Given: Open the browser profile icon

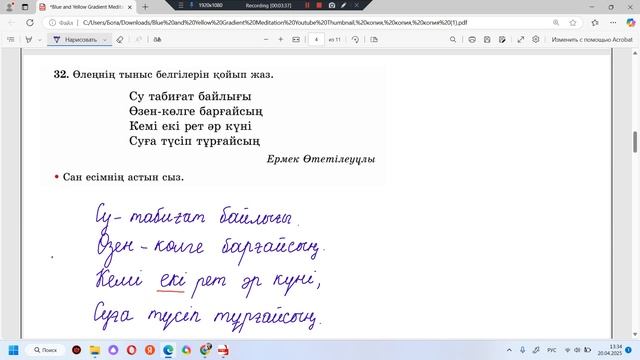Looking at the screenshot, I should (x=9, y=7).
